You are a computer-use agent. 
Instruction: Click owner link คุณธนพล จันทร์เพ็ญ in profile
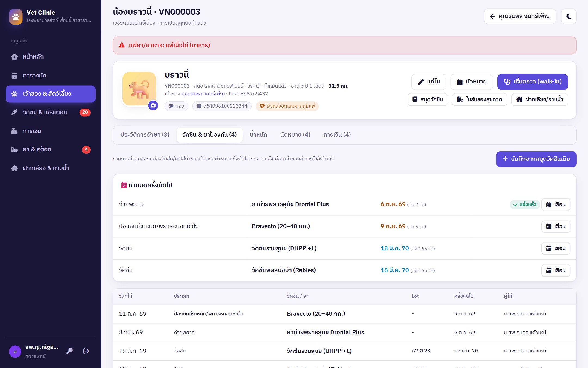[x=203, y=94]
